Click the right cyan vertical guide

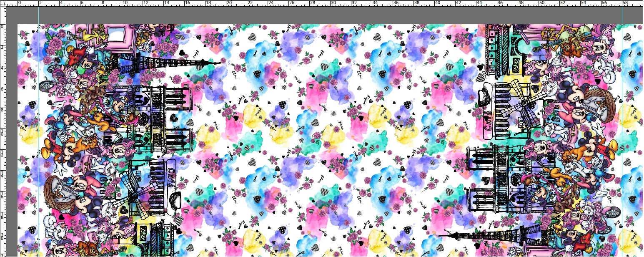[622, 125]
